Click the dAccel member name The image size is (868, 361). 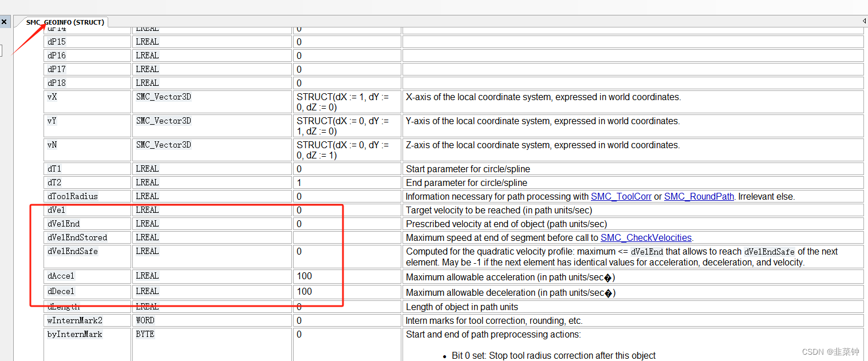coord(61,276)
